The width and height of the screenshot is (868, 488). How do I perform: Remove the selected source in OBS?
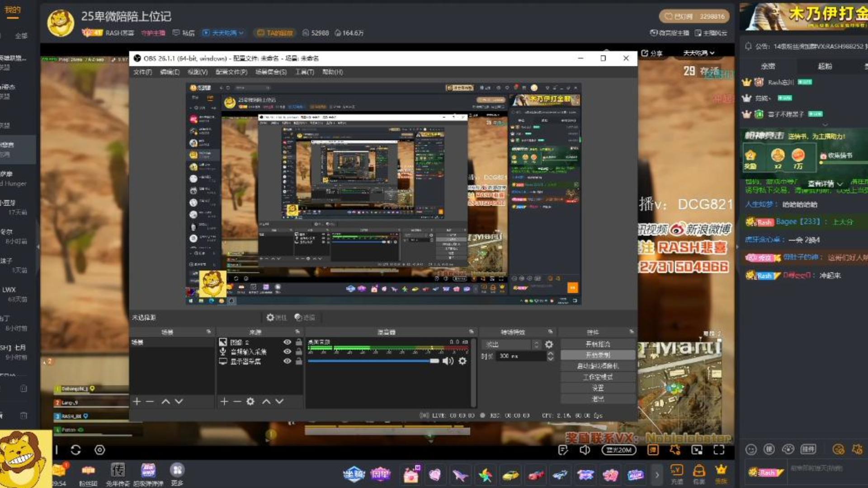[237, 401]
